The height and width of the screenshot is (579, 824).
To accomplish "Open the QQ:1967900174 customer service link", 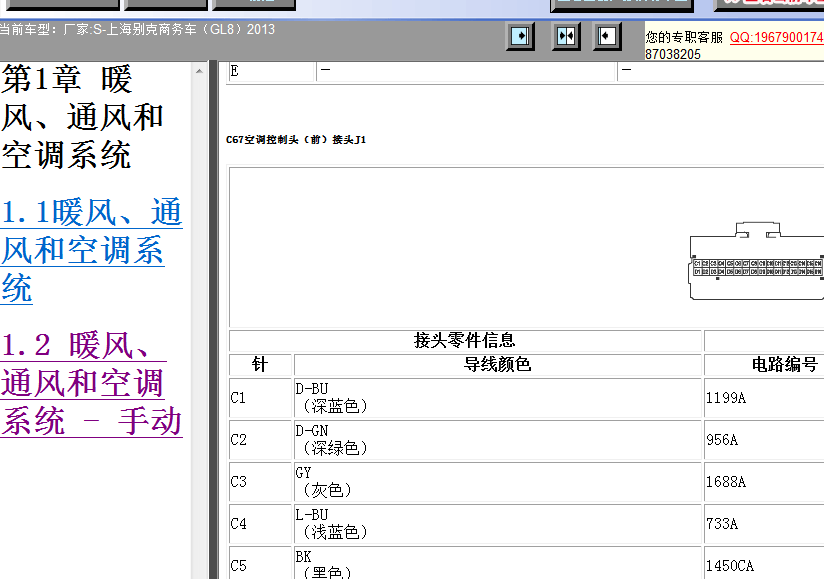I will 777,37.
